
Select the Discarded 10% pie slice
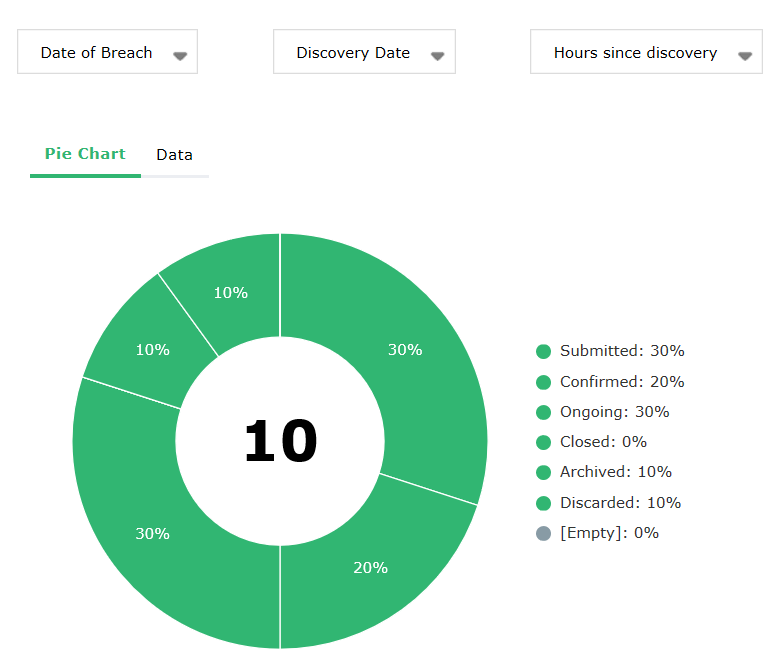[x=231, y=292]
